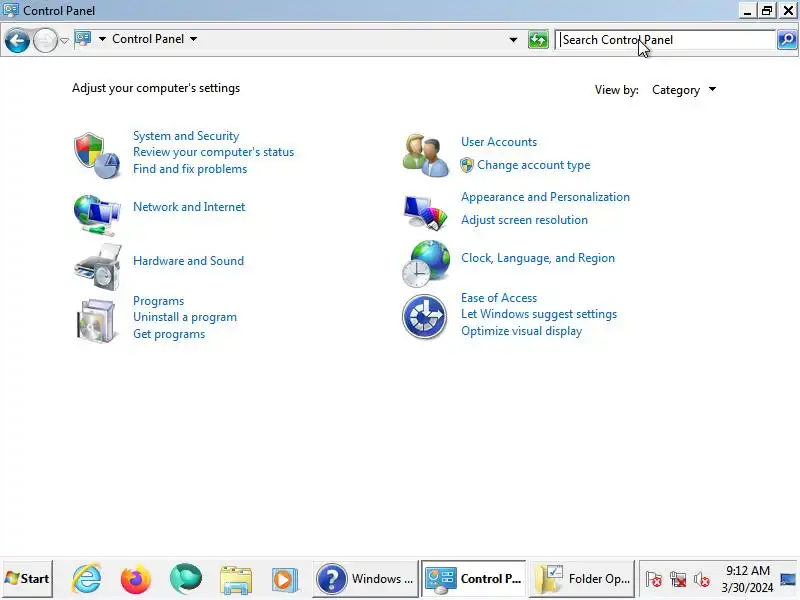Click Adjust screen resolution link
The width and height of the screenshot is (800, 600).
[524, 220]
